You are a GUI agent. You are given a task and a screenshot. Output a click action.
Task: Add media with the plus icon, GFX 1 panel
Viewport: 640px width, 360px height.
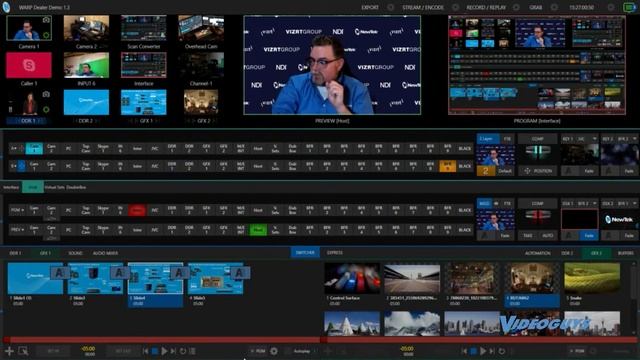coord(9,351)
